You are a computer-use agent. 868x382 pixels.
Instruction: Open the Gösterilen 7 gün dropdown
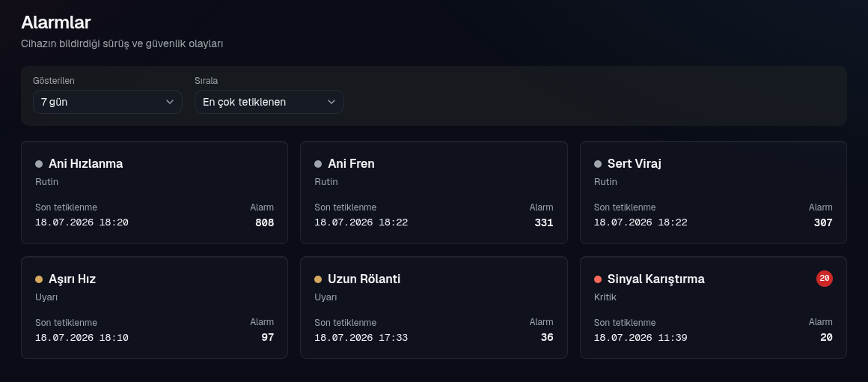[108, 102]
